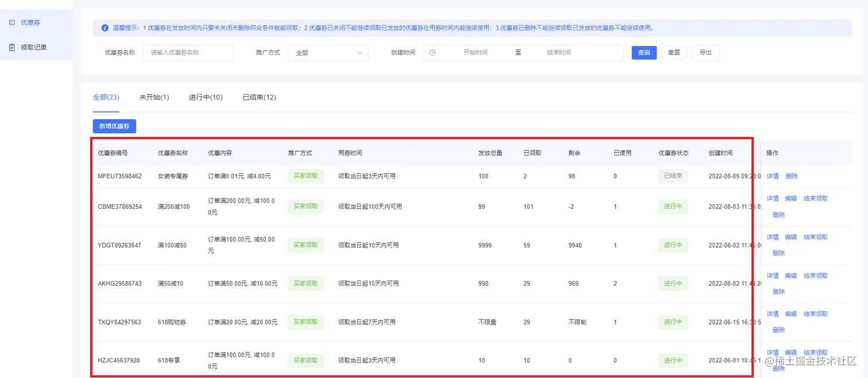Click 领取当日起100天内可用 cell

point(370,206)
